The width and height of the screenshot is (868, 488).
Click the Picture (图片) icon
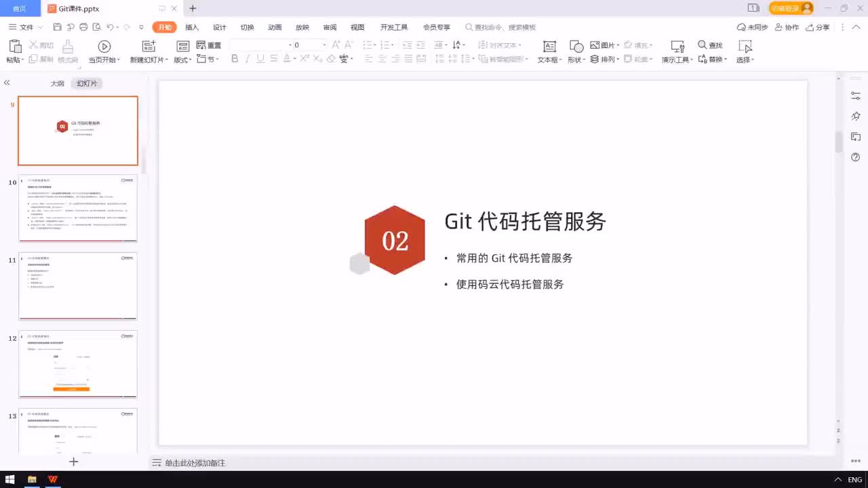pos(594,45)
